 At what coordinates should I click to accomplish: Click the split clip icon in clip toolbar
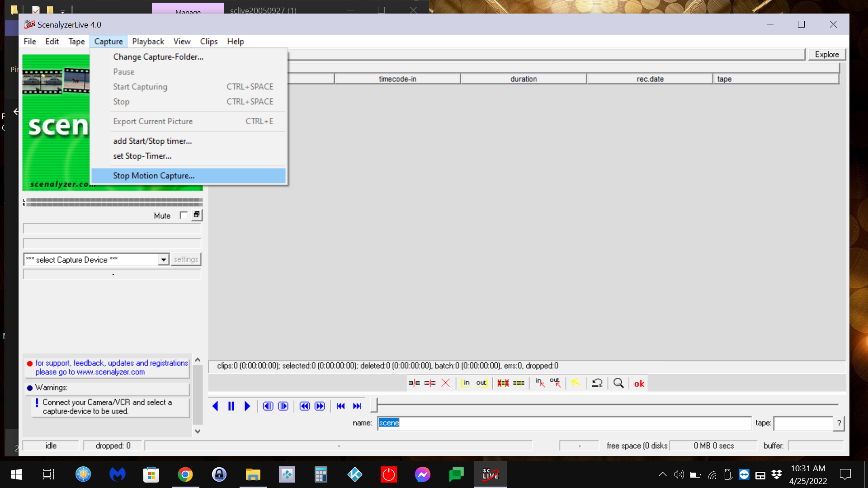click(x=414, y=383)
